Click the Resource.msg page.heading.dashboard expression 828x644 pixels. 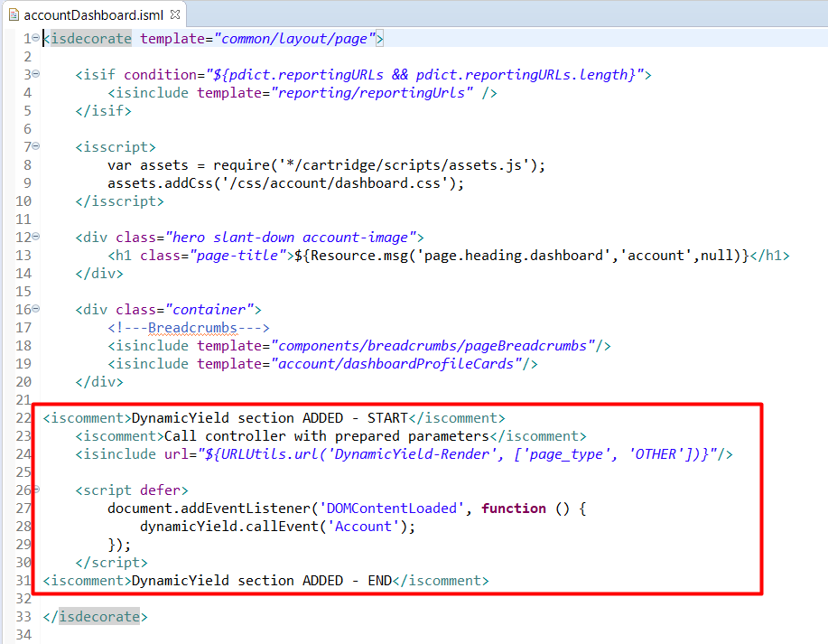[522, 256]
